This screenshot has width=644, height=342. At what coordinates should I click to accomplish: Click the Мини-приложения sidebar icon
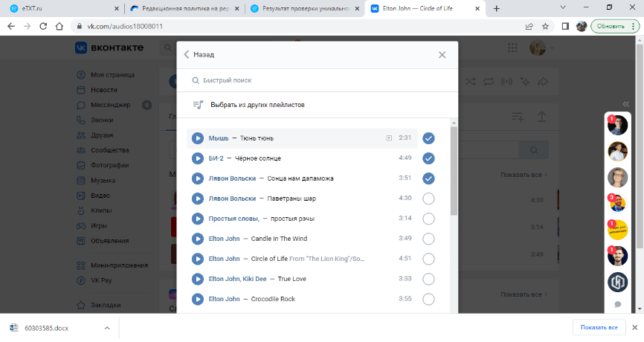(x=81, y=265)
